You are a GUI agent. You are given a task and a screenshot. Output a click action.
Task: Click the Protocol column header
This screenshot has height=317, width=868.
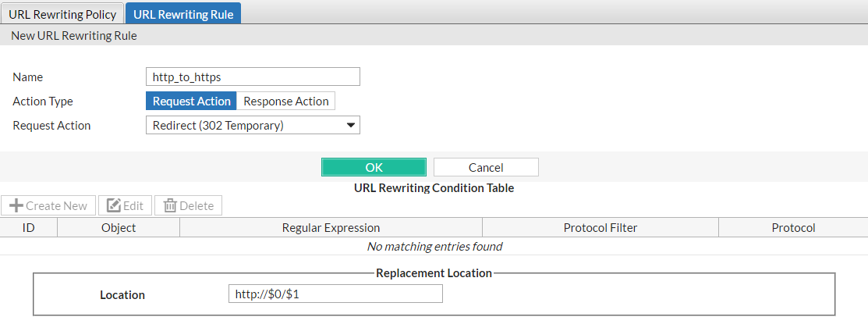click(x=793, y=227)
